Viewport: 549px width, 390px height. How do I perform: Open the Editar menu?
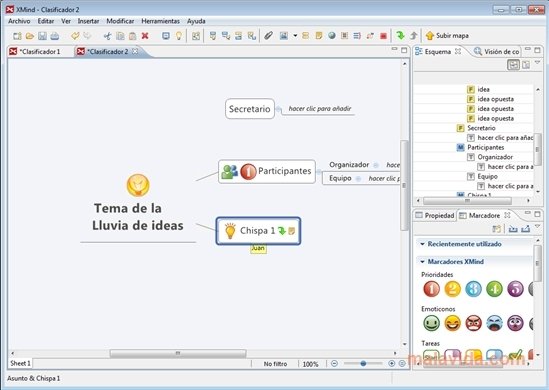(x=46, y=21)
